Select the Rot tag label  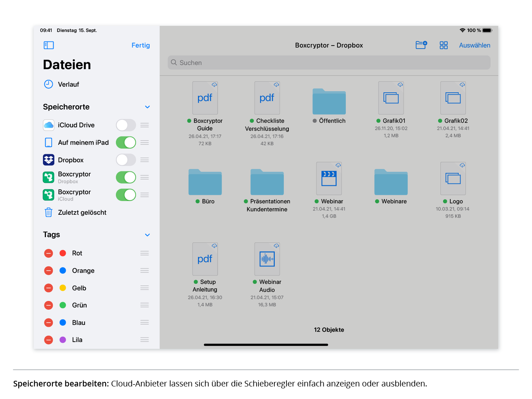pyautogui.click(x=77, y=253)
